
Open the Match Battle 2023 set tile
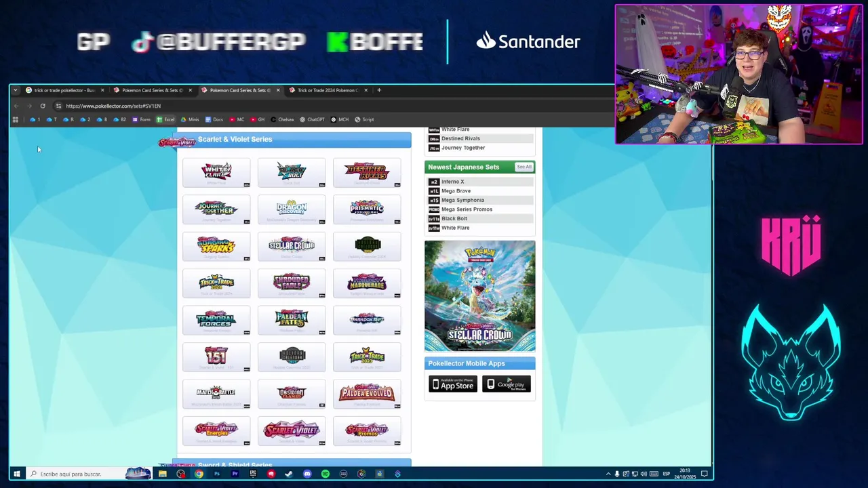tap(216, 394)
